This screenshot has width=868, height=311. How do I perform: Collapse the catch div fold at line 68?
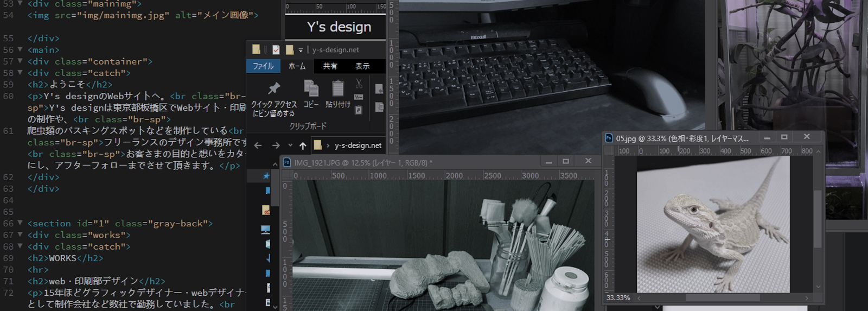20,246
